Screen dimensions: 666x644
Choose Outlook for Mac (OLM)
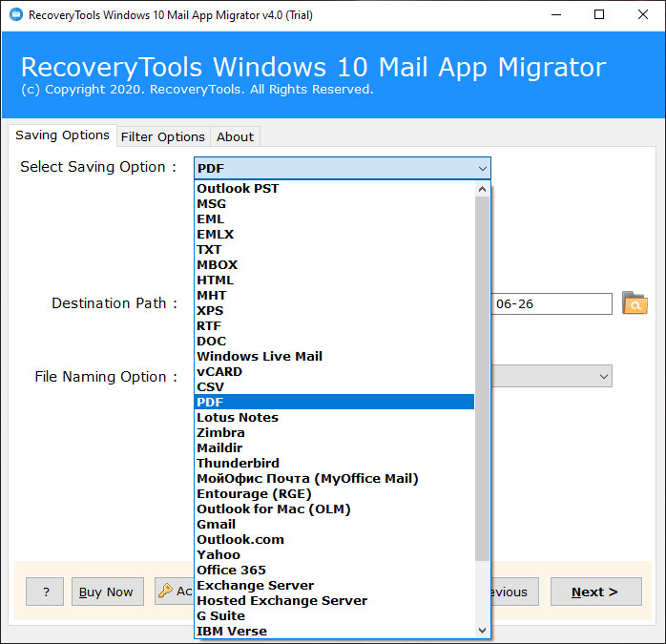(334, 509)
